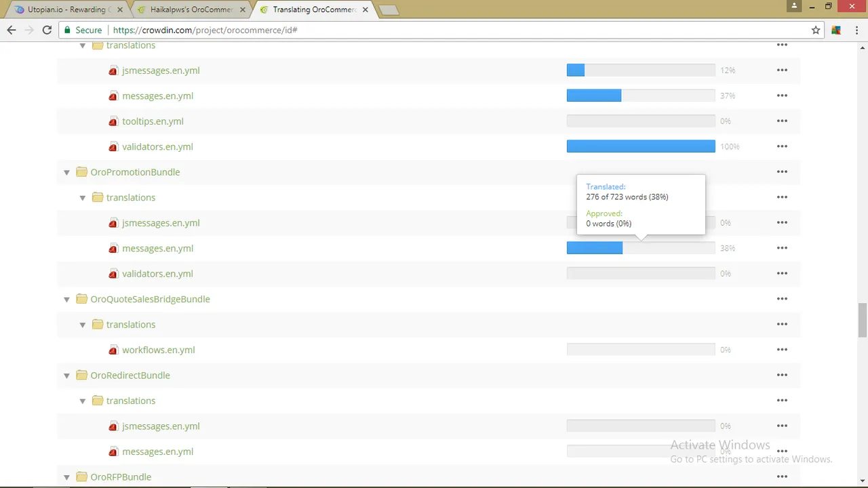Open options menu for OroRedirectBundle folder
The width and height of the screenshot is (868, 488).
[782, 375]
